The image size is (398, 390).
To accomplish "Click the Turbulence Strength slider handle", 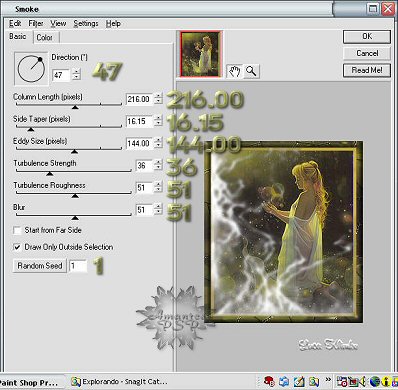I will click(50, 173).
